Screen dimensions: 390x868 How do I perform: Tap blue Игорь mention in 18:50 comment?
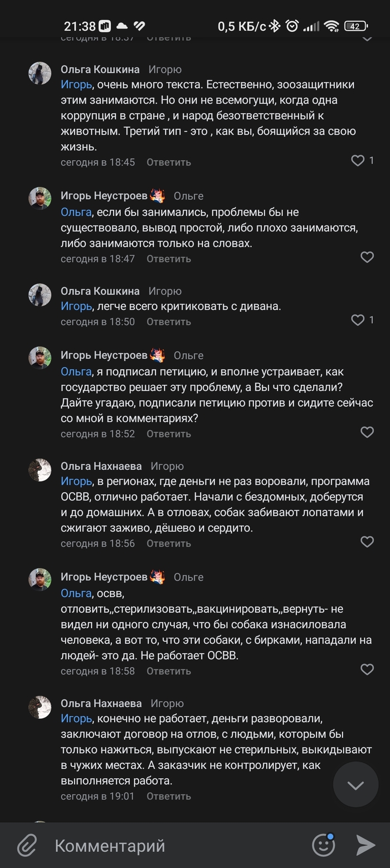click(76, 306)
